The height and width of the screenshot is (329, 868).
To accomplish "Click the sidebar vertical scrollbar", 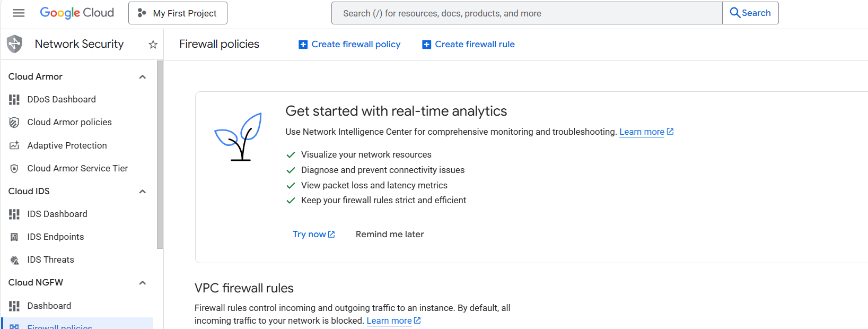I will 160,154.
